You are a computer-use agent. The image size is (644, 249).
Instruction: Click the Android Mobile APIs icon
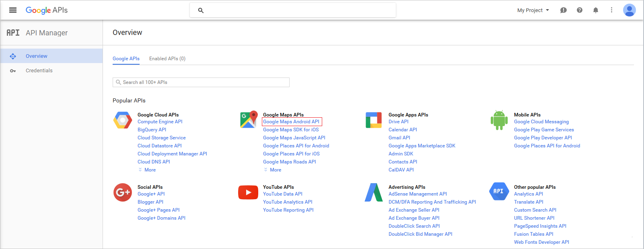499,120
